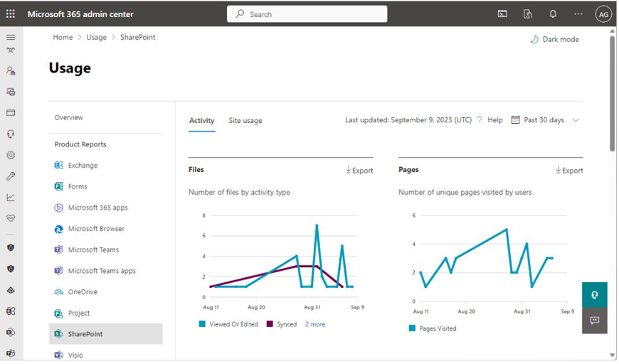Export the Files chart data
This screenshot has height=364, width=619.
pyautogui.click(x=359, y=171)
